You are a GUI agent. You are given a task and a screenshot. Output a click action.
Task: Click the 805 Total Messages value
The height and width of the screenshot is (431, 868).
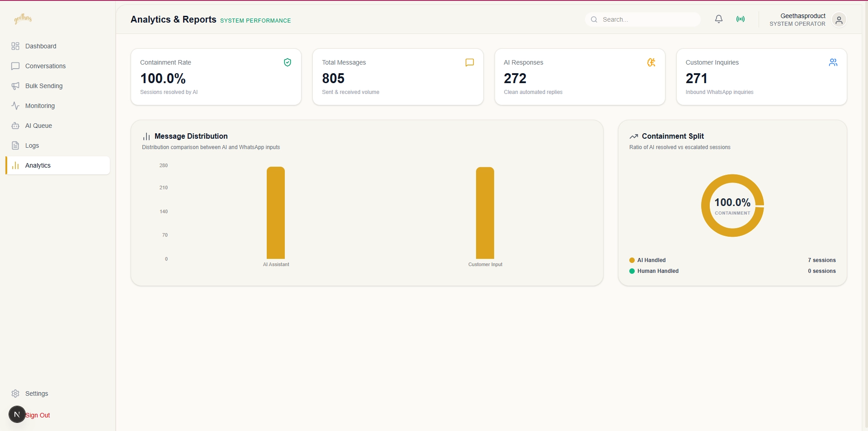(333, 79)
